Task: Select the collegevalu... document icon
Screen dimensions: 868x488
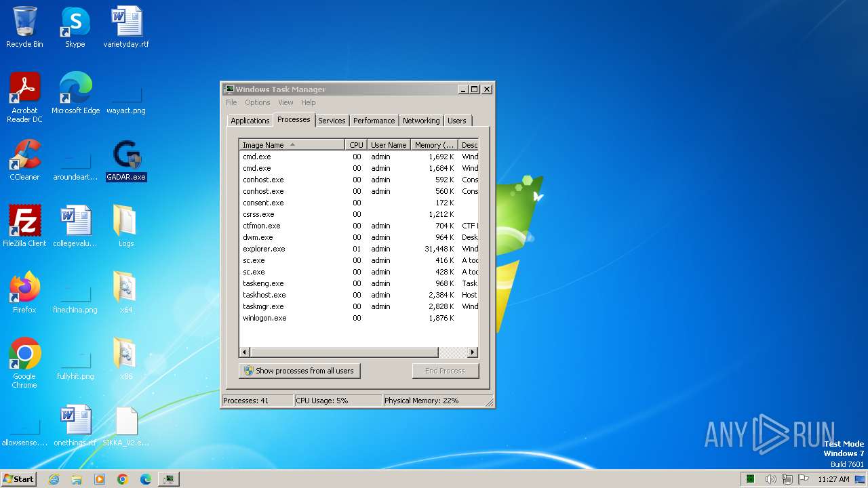Action: (x=75, y=226)
